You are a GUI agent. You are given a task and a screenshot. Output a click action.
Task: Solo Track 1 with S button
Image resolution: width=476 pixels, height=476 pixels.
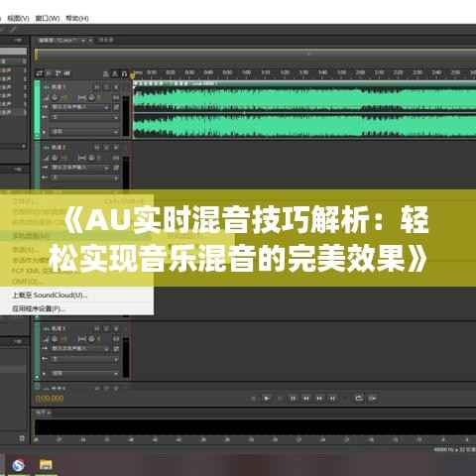click(106, 87)
